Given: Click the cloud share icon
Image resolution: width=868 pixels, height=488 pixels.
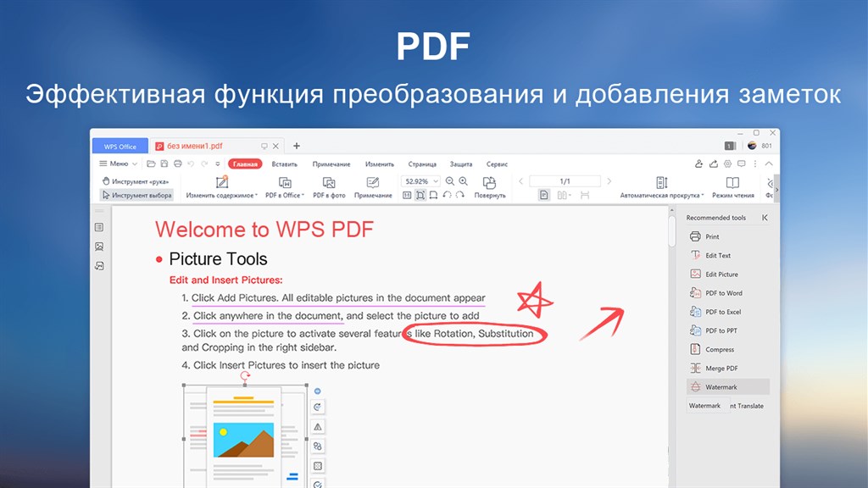Looking at the screenshot, I should 714,164.
